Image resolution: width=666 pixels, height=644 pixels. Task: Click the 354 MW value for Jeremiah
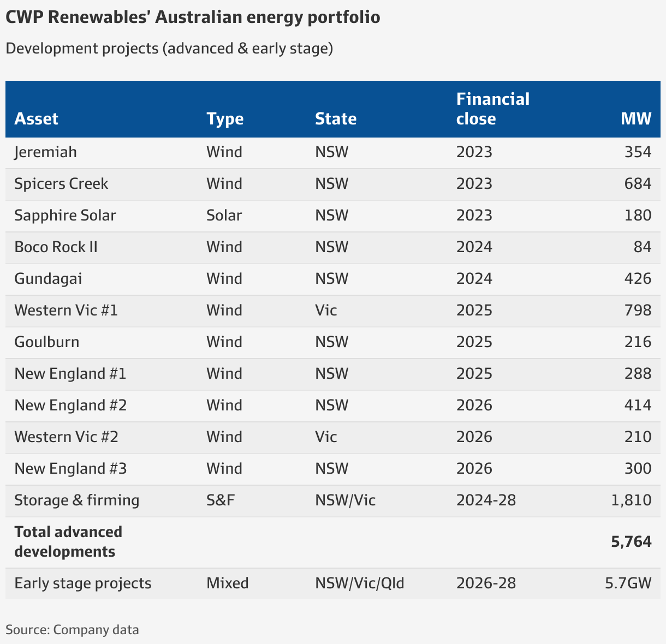click(638, 152)
